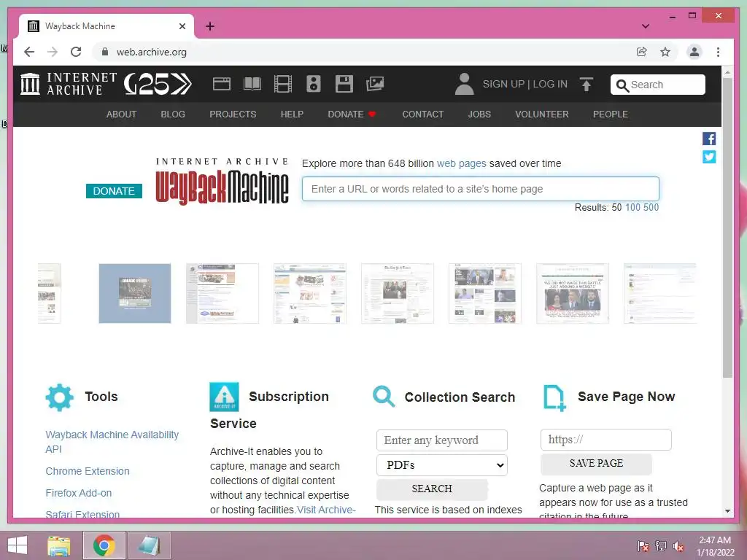Open the Audio speaker icon
Screen dimensions: 747x560
point(314,84)
